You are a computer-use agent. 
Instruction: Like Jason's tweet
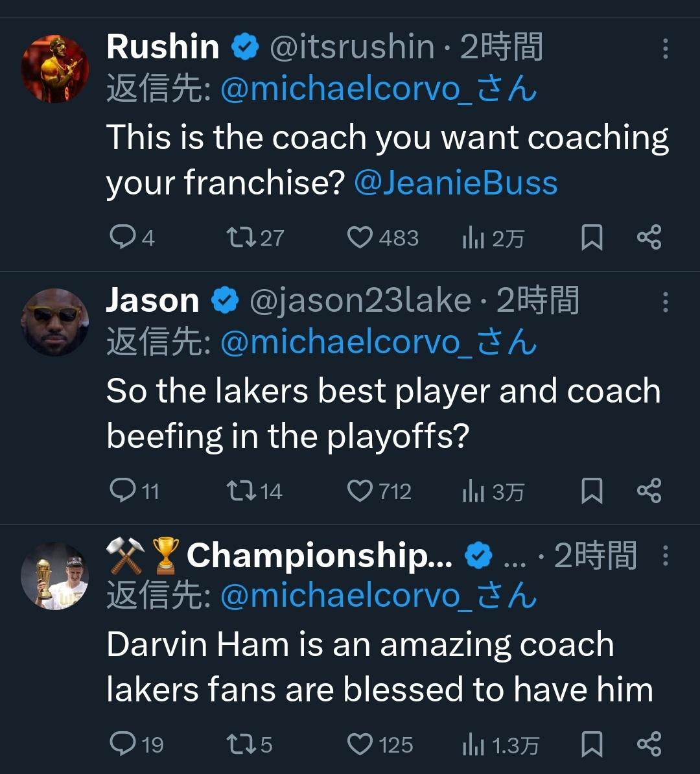click(x=360, y=491)
